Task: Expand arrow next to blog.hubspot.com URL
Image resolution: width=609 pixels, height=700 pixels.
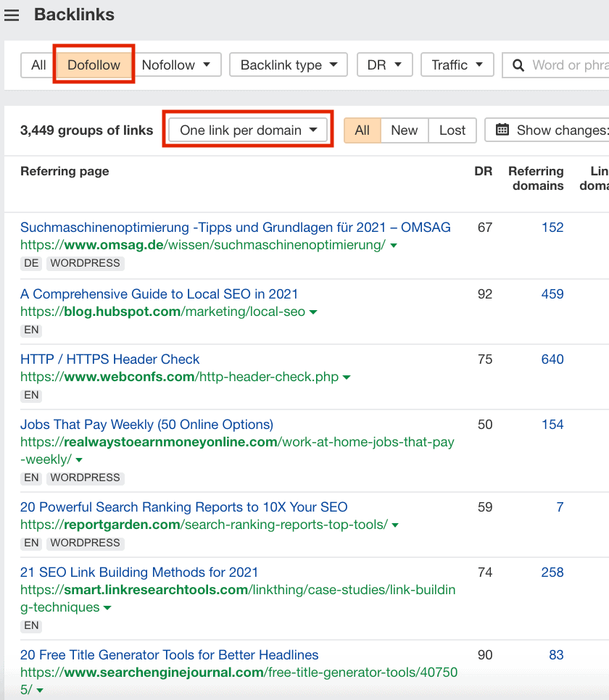Action: click(x=313, y=312)
